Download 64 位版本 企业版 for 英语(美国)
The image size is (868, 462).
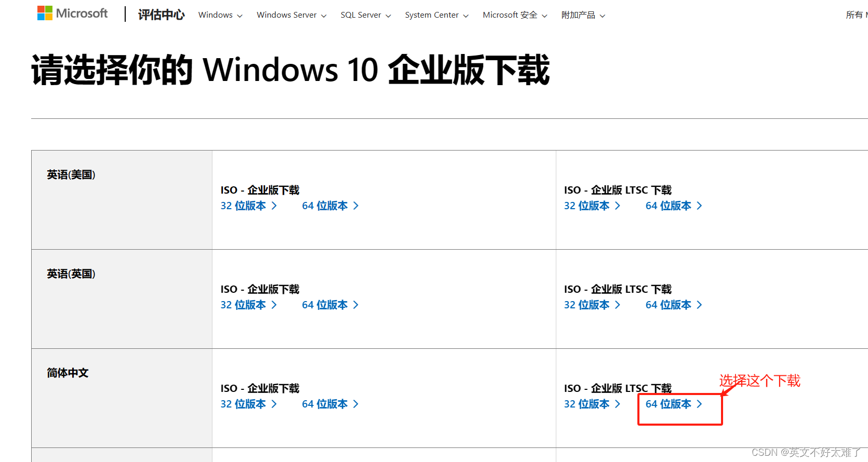click(x=330, y=206)
